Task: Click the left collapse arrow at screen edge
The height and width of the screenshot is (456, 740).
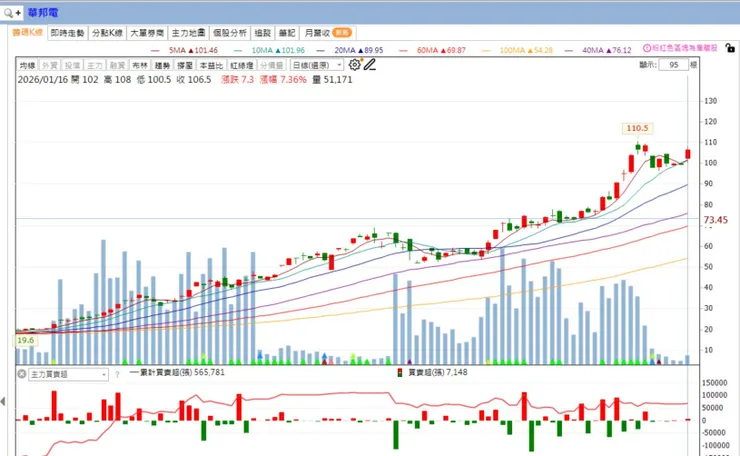Action: point(3,402)
